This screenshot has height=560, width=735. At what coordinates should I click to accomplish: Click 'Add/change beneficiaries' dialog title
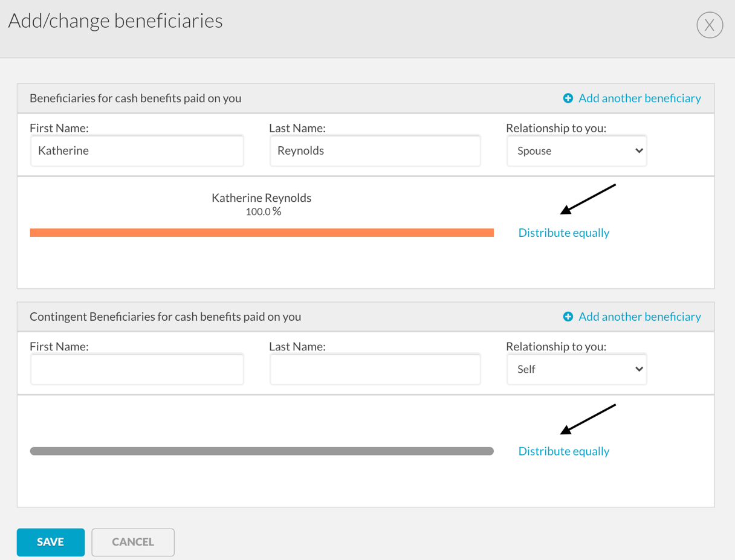[x=115, y=21]
